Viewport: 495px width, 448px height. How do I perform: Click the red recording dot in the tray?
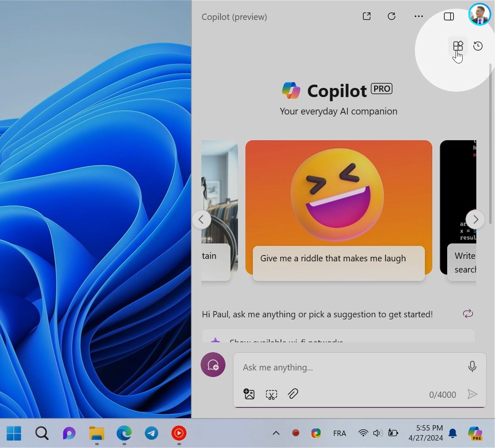point(296,433)
